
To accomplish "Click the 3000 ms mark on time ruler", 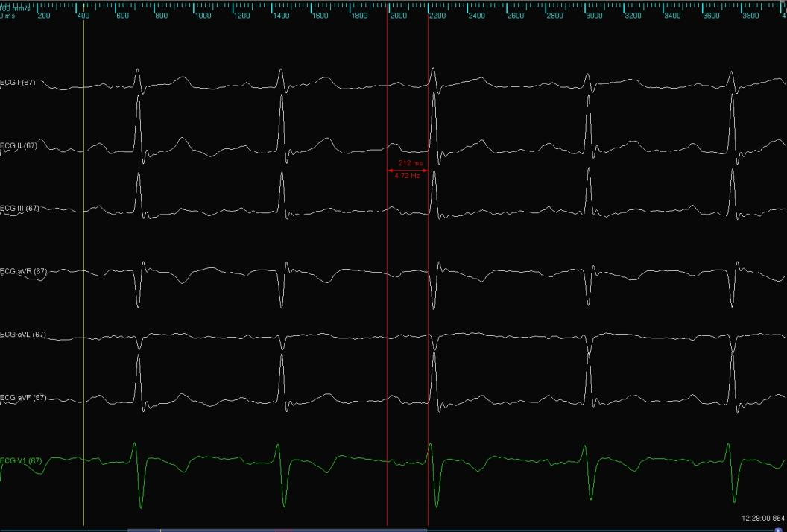I will point(593,16).
